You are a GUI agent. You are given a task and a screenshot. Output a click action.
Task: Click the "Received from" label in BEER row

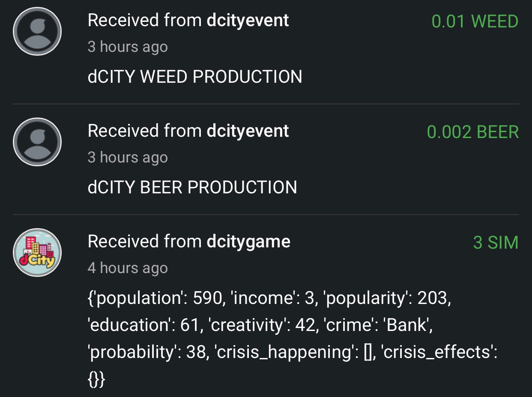pyautogui.click(x=145, y=131)
